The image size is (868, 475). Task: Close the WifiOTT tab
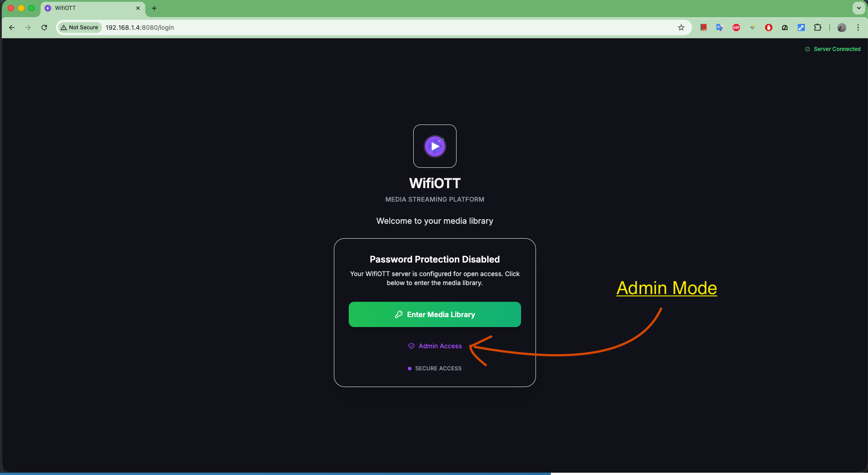pos(138,8)
